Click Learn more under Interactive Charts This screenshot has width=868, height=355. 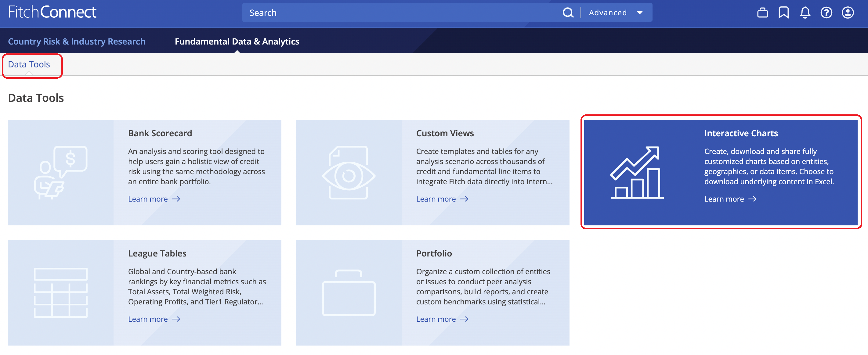(x=730, y=199)
